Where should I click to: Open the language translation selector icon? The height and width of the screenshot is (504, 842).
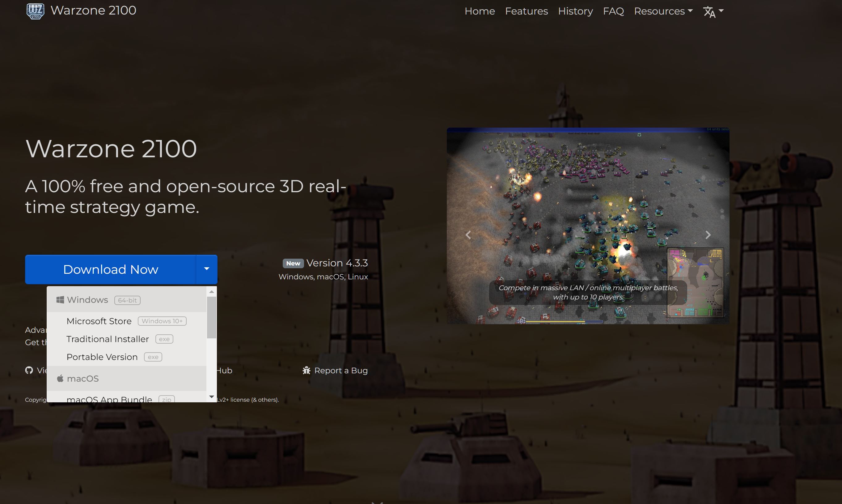tap(713, 11)
